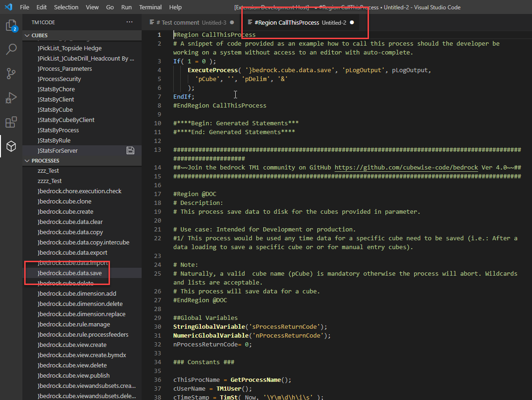The width and height of the screenshot is (532, 400).
Task: Click the VS Code logo icon
Action: click(8, 7)
